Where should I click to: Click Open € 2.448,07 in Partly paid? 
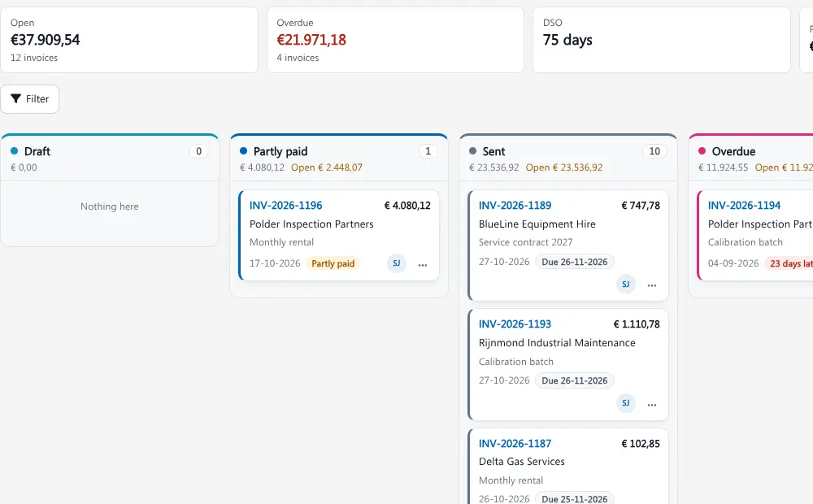point(327,167)
